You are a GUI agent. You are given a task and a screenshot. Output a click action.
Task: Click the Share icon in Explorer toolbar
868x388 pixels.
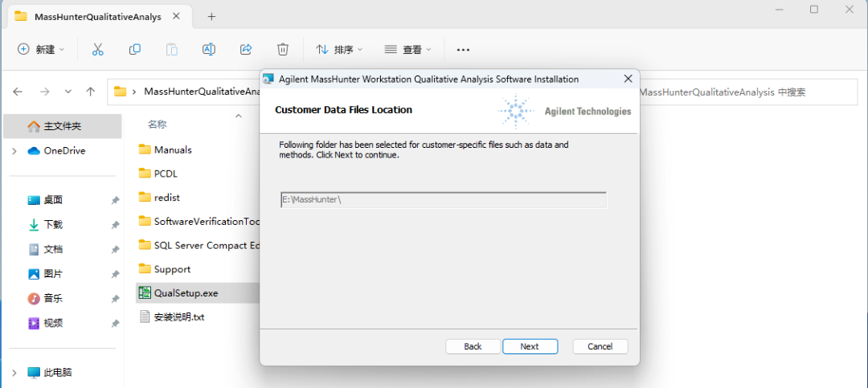tap(246, 49)
